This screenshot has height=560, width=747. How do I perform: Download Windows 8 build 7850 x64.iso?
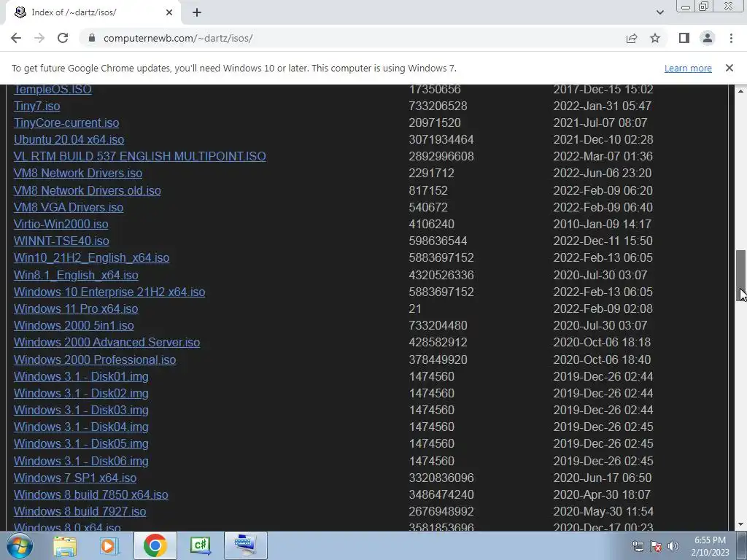[x=91, y=494]
